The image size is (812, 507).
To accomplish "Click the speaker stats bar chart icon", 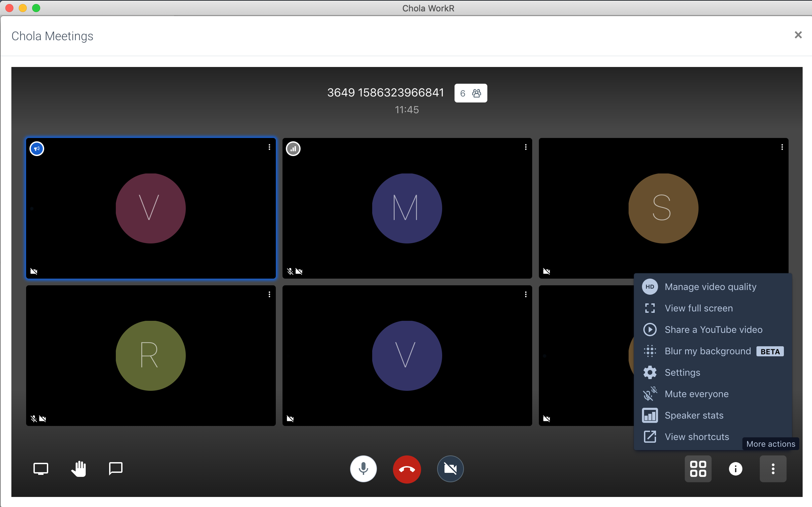I will (649, 416).
